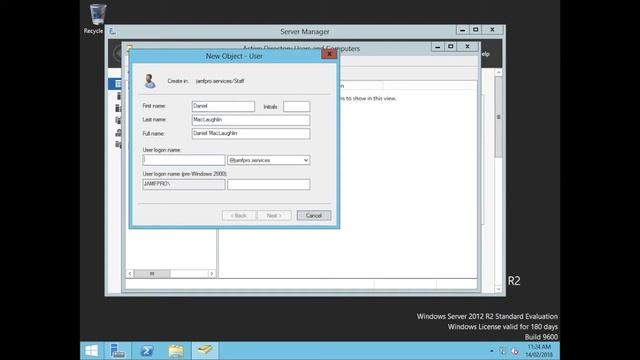The height and width of the screenshot is (360, 640).
Task: Show hidden tray icons arrow
Action: coord(491,351)
